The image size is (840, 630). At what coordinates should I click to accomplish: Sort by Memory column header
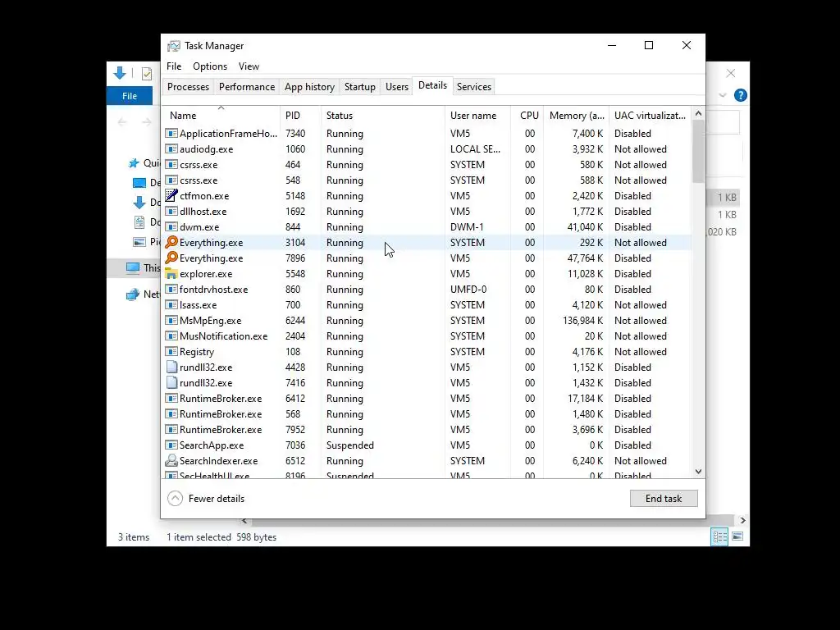577,115
